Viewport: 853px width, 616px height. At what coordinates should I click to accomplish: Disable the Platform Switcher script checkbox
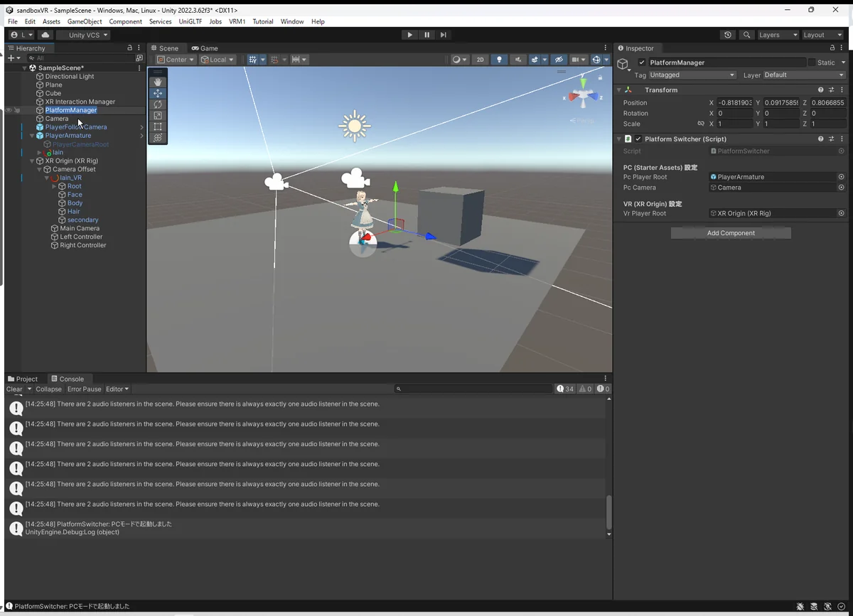(x=638, y=139)
